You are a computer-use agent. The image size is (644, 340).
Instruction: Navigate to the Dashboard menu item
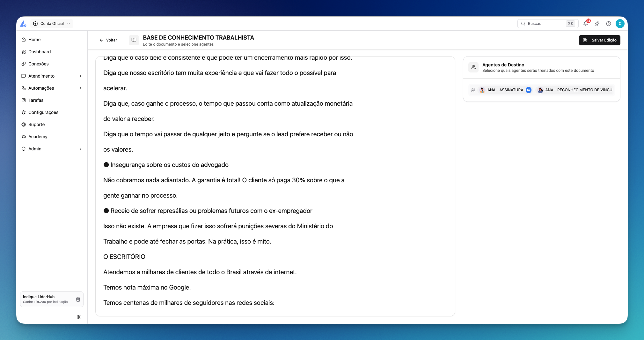(x=40, y=52)
